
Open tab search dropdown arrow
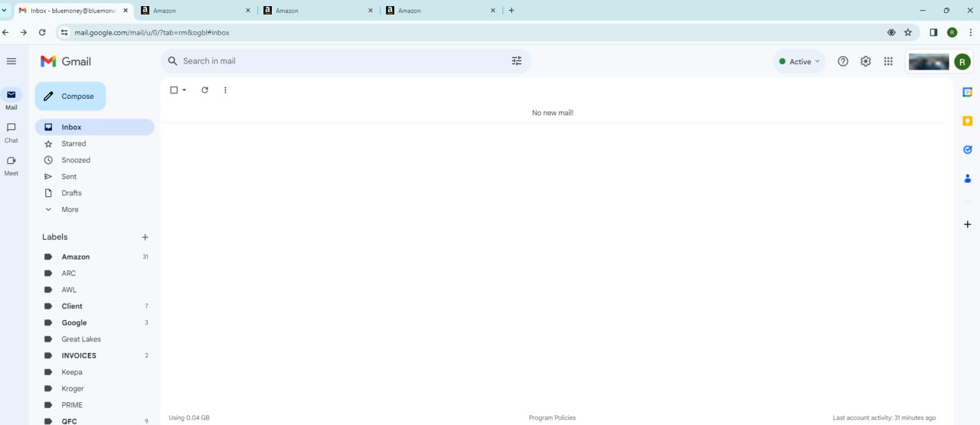click(x=5, y=11)
